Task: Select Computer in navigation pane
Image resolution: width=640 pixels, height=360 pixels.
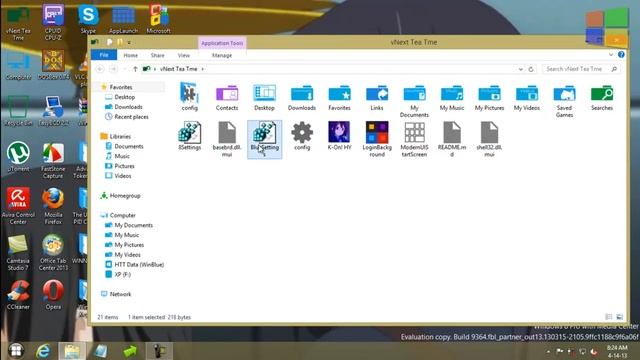Action: tap(122, 215)
